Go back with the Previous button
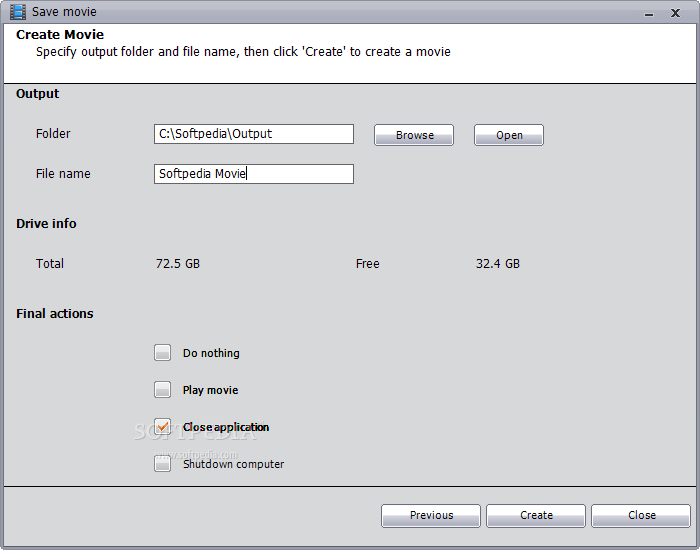The height and width of the screenshot is (550, 700). [431, 516]
